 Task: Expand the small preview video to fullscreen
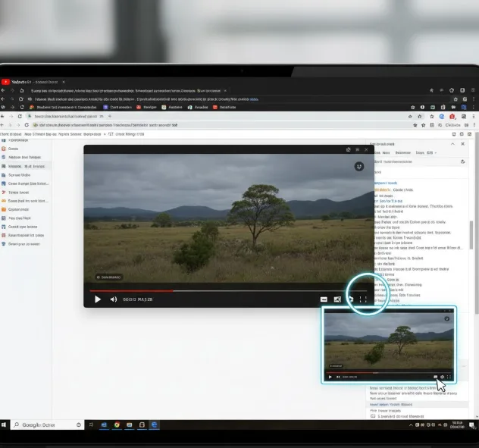click(x=449, y=377)
